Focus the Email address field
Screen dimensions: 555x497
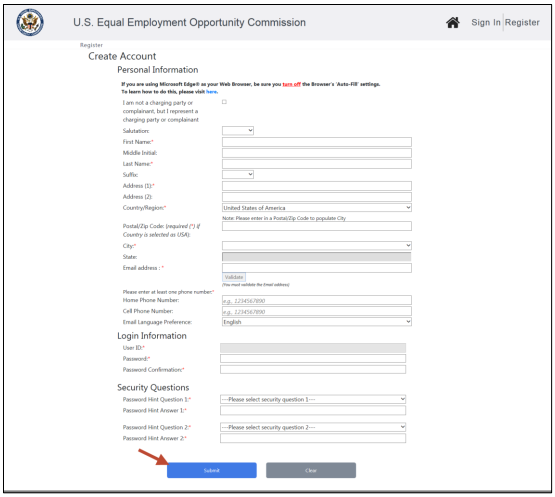coord(316,268)
